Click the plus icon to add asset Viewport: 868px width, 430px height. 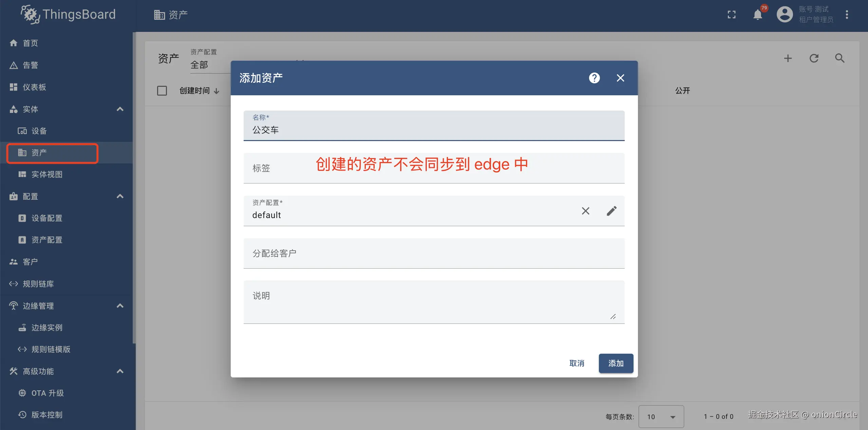(788, 58)
